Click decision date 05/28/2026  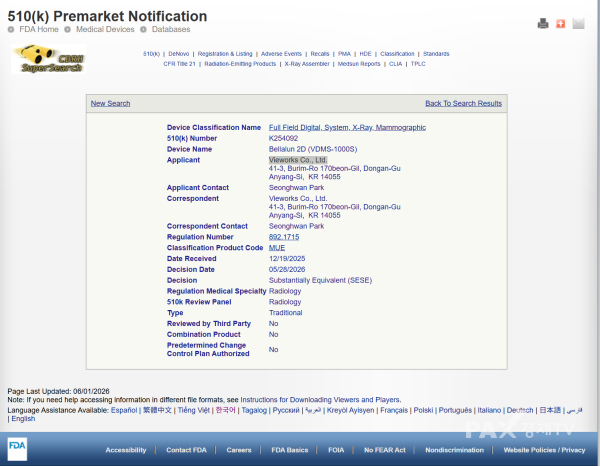287,269
